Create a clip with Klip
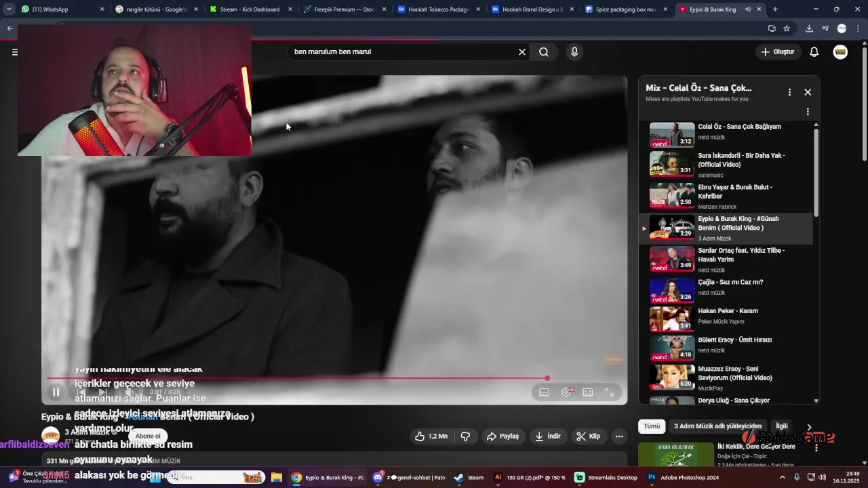 pyautogui.click(x=588, y=436)
